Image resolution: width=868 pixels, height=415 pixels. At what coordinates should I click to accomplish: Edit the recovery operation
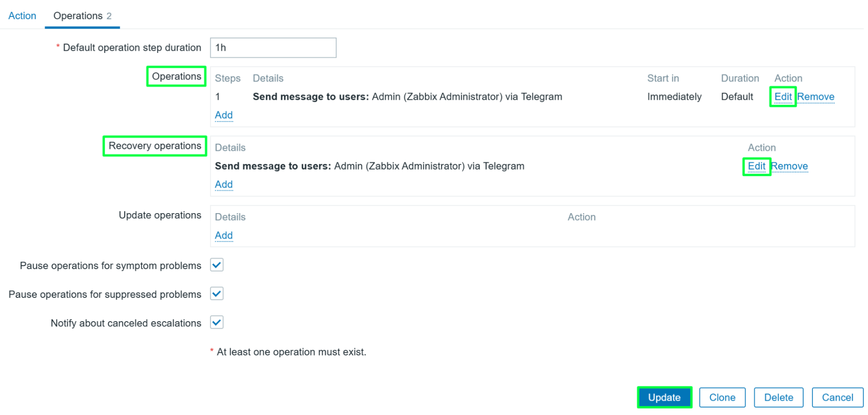(x=756, y=166)
